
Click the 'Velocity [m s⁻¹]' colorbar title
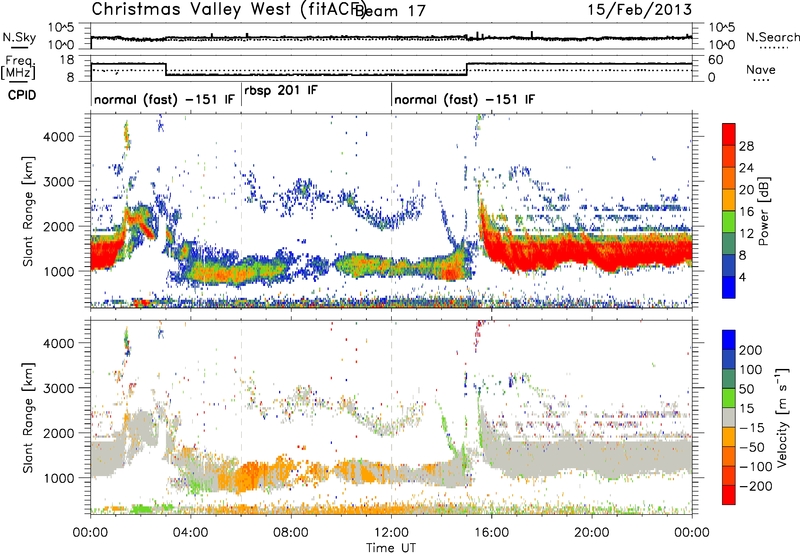pos(782,417)
